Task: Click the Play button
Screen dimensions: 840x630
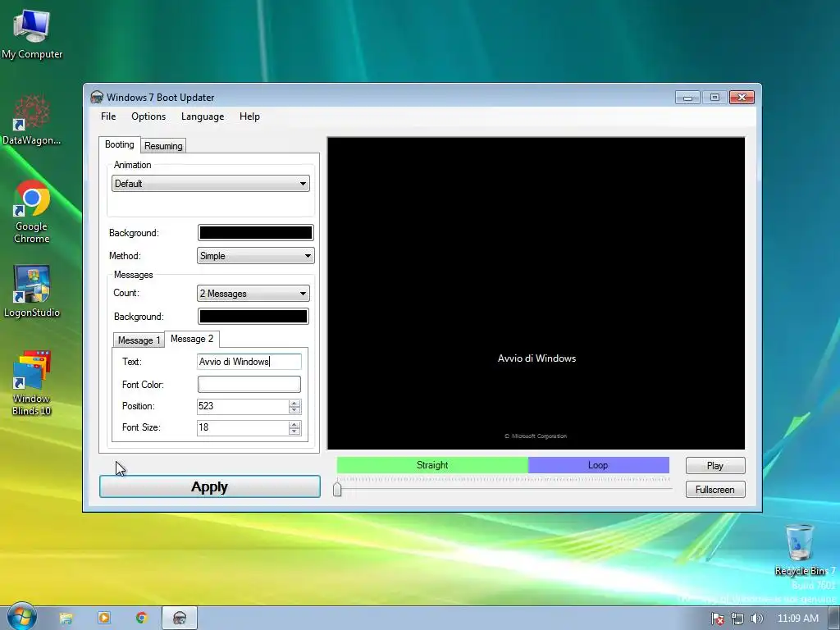Action: (x=715, y=466)
